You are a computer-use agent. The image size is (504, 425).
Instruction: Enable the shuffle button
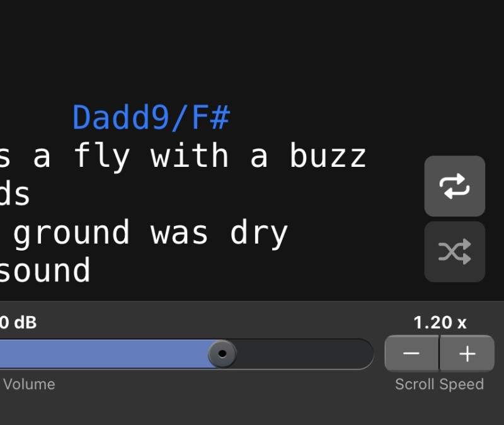click(454, 251)
